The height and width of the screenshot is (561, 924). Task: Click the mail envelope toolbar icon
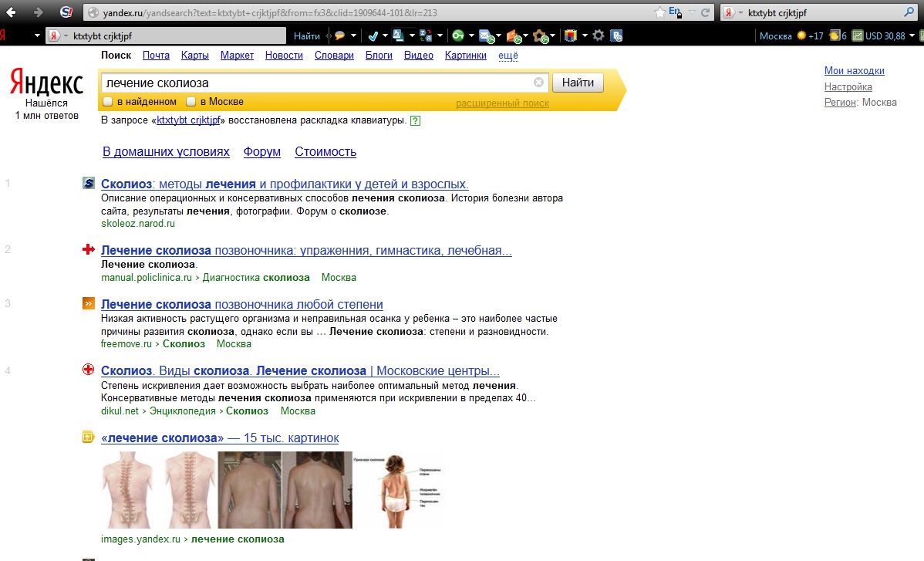coord(487,36)
